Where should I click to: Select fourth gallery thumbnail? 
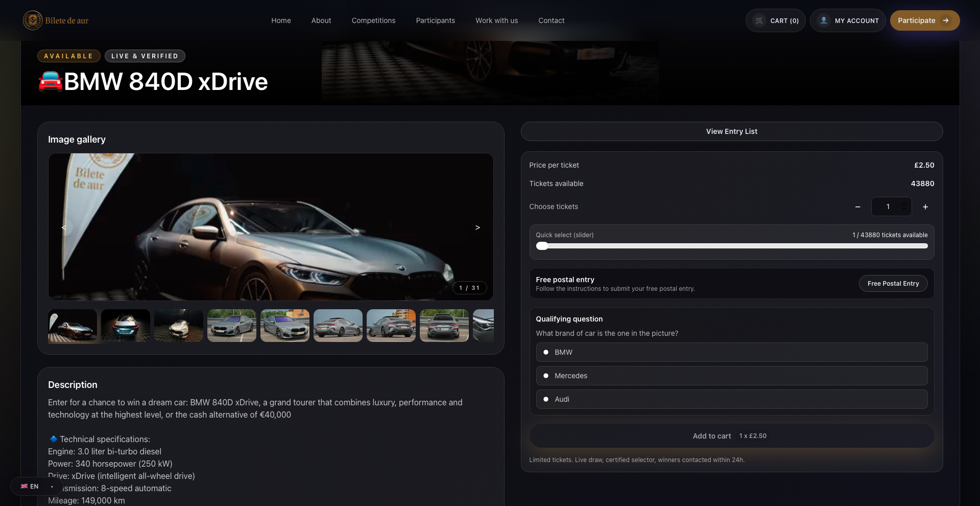pyautogui.click(x=232, y=326)
